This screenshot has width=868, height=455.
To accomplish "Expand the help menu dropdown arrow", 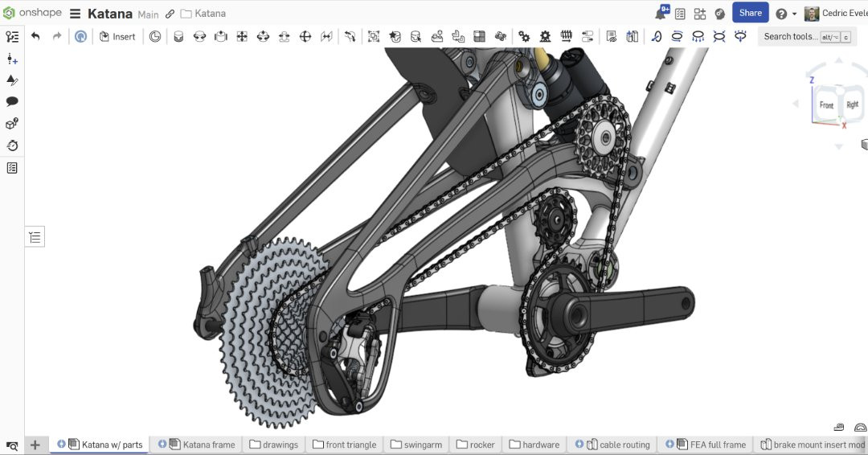I will 794,14.
